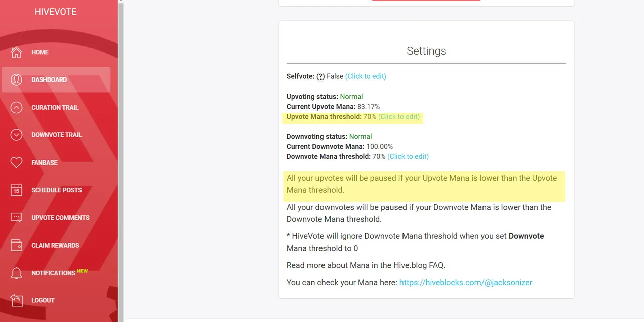The image size is (644, 322).
Task: Click the Downvote Trail down-chevron icon
Action: (16, 135)
